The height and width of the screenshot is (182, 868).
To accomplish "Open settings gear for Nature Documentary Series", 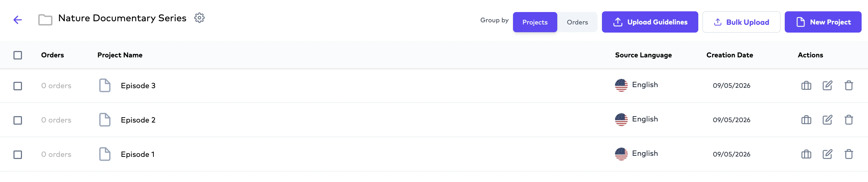I will 199,18.
